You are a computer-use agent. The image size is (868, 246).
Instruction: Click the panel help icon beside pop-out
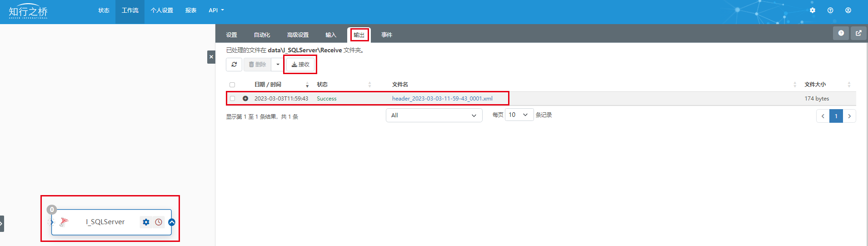point(841,33)
